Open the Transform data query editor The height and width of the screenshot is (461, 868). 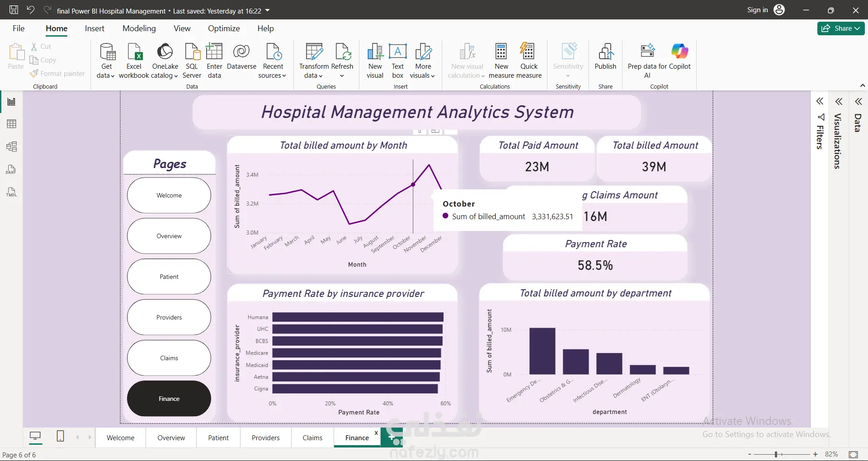coord(314,61)
